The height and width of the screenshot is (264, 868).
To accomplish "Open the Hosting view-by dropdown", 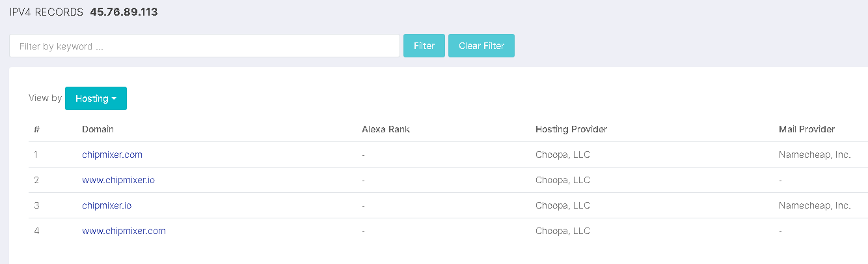I will coord(96,98).
